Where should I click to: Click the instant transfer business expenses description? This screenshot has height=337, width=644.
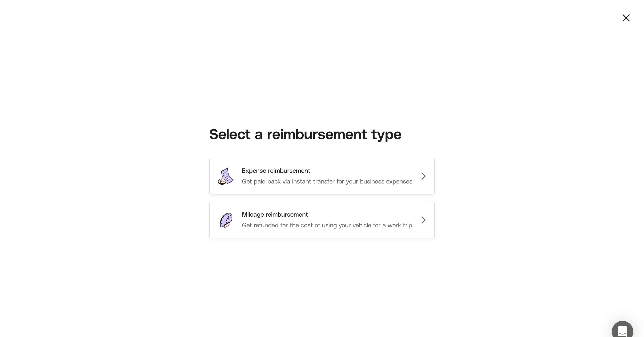coord(327,181)
